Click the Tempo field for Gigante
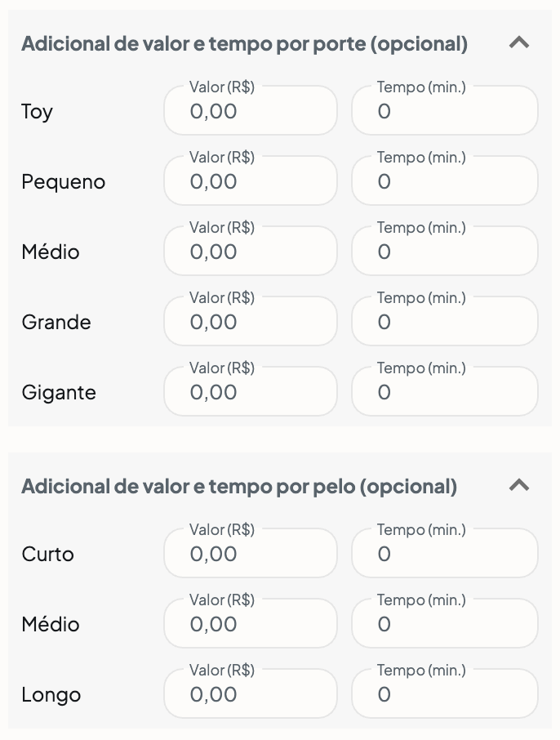Screen dimensions: 560x740 (445, 391)
